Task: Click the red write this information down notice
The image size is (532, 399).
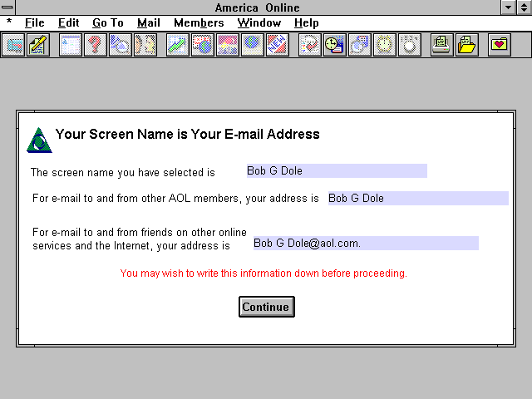Action: [264, 273]
